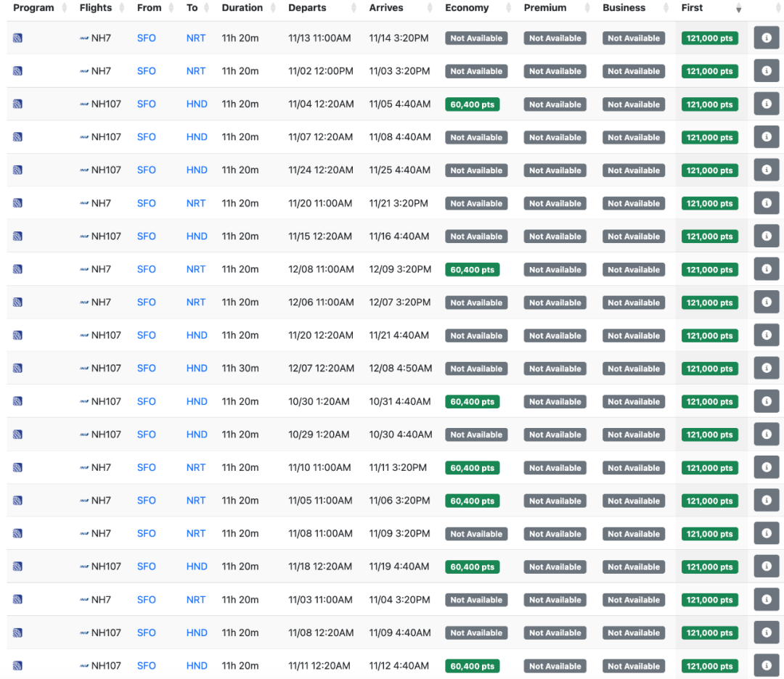784x679 pixels.
Task: Click the NRT link on the 12/06 flight
Action: point(196,303)
